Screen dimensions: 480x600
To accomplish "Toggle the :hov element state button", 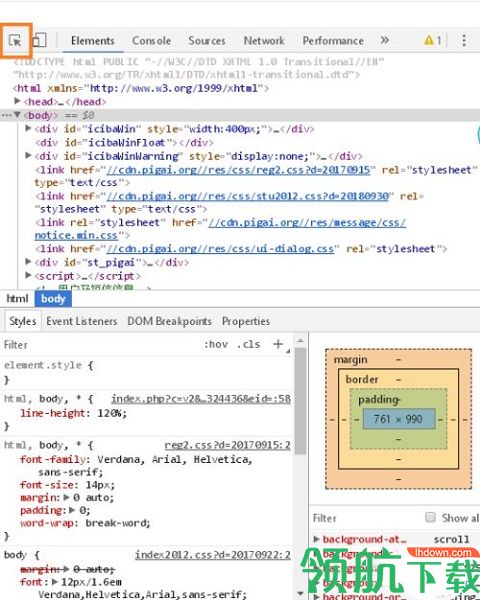I will (216, 344).
